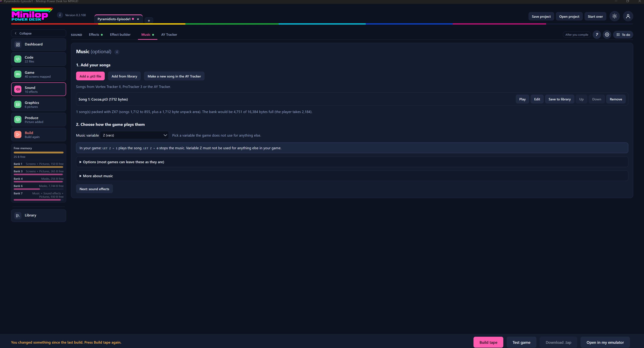Click the Free memory usage bar
Image resolution: width=644 pixels, height=348 pixels.
point(38,152)
